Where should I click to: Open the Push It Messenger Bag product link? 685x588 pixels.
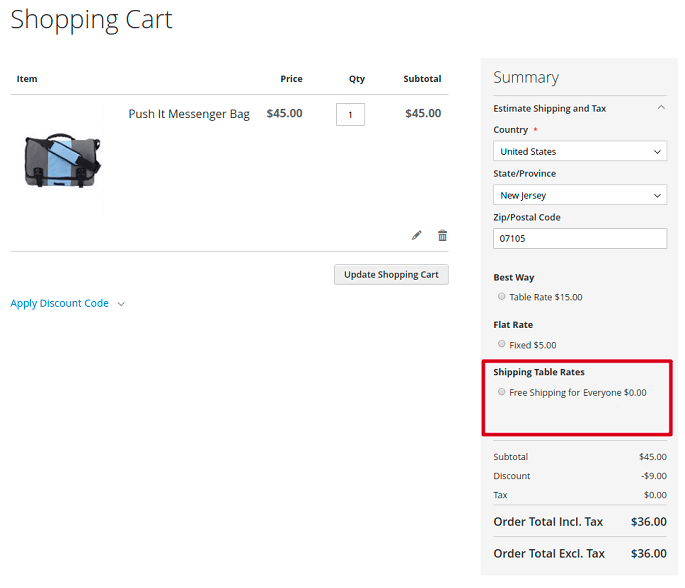tap(189, 114)
